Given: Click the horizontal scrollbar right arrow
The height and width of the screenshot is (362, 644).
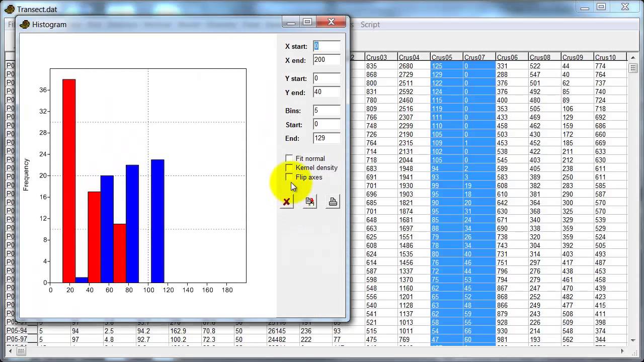Looking at the screenshot, I should coord(622,351).
